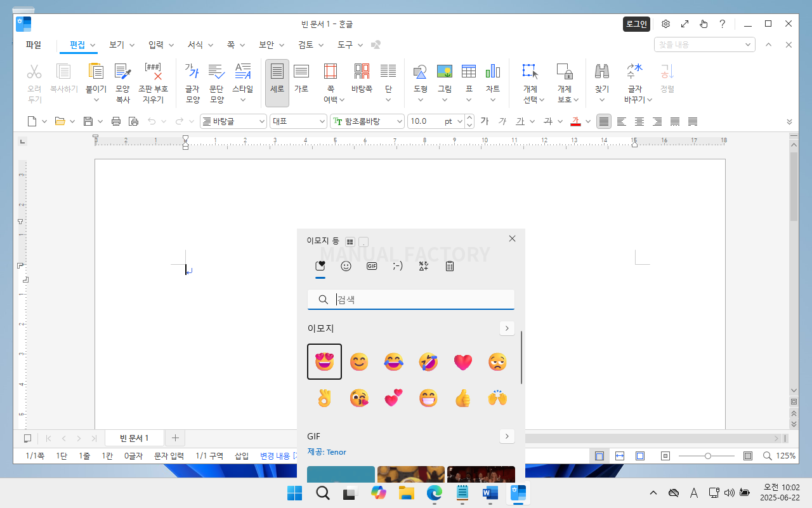Click the 복사하기 (Copy) icon
812x508 pixels.
click(x=64, y=71)
